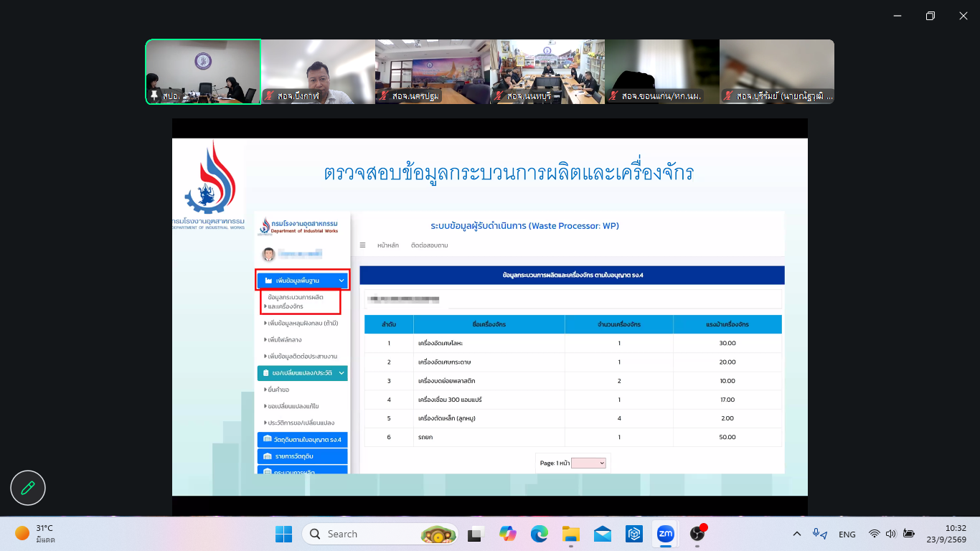Open the Windows Start menu
Screen dimensions: 980x551
tap(283, 534)
